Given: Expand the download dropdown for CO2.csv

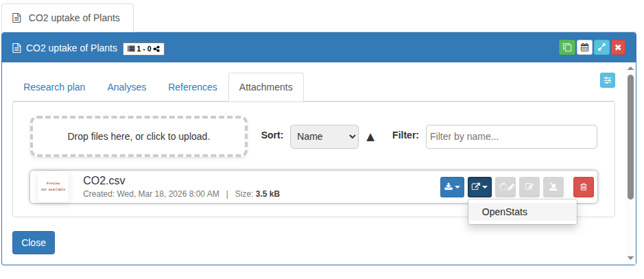Looking at the screenshot, I should pos(452,187).
